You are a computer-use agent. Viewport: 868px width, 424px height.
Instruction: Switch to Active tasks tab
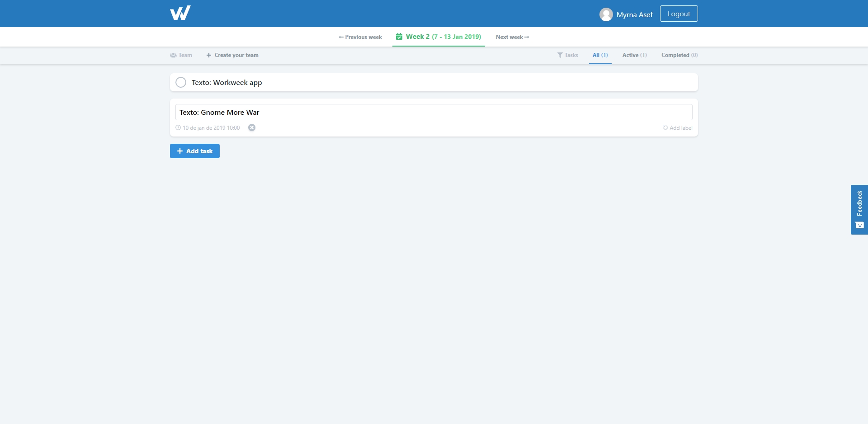pos(634,55)
